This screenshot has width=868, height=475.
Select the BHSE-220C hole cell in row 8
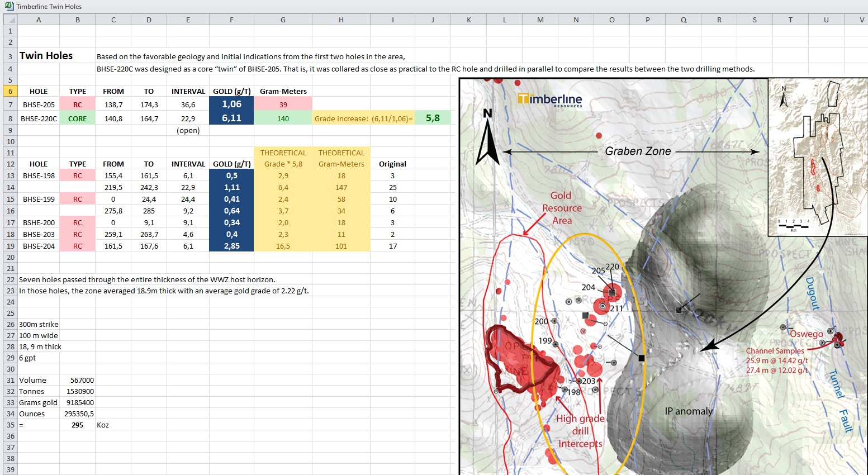tap(39, 118)
